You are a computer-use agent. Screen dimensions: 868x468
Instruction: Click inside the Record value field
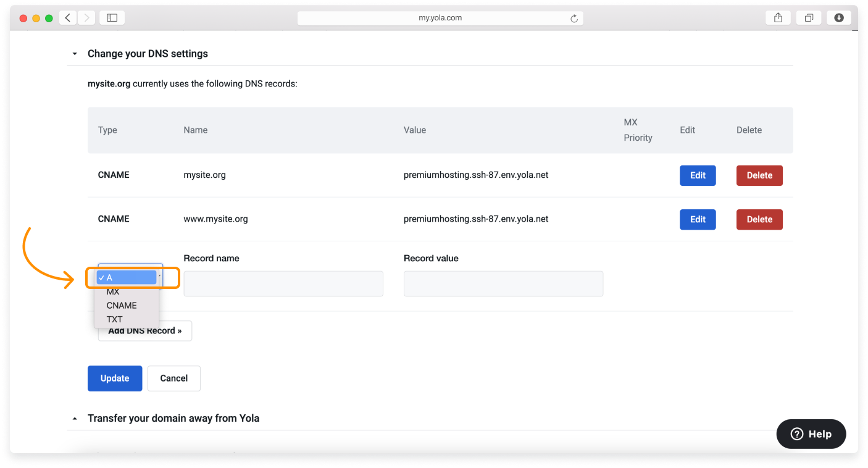[x=503, y=283]
